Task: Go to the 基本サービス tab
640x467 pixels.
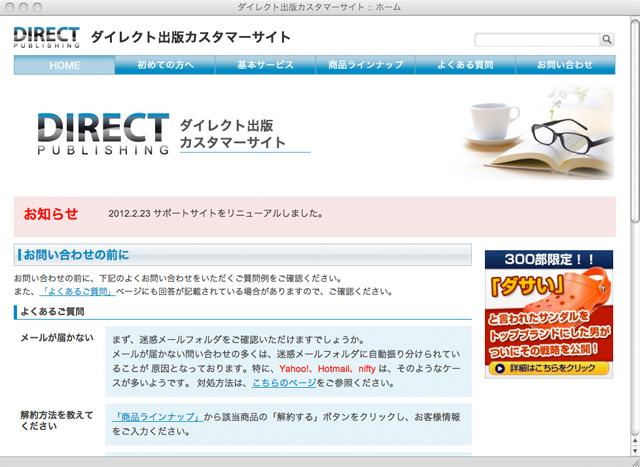Action: 265,65
